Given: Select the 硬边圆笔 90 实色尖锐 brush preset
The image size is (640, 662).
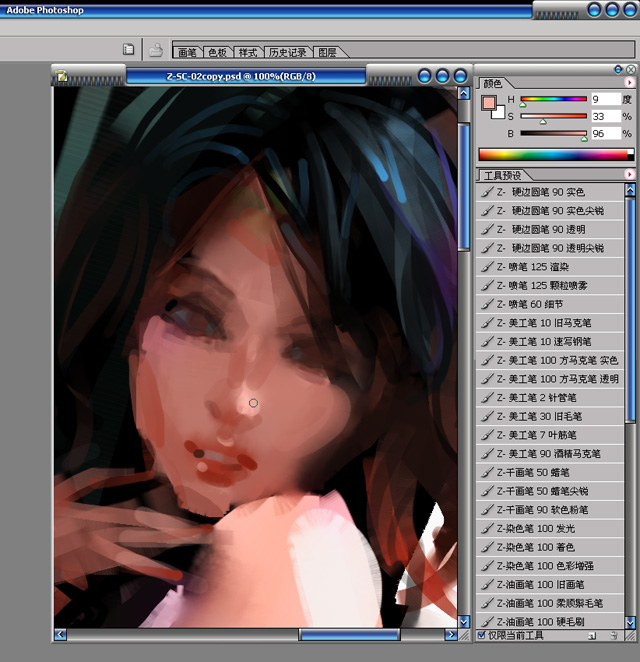Looking at the screenshot, I should [550, 211].
